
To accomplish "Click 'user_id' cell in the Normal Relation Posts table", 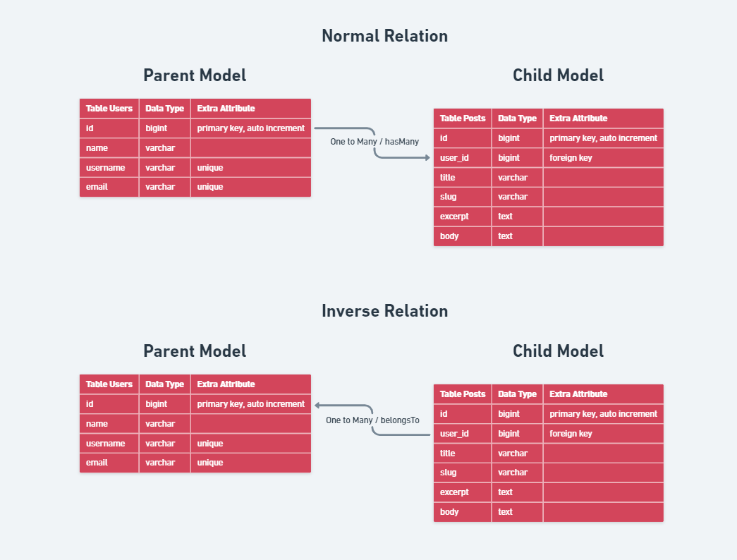I will pyautogui.click(x=454, y=158).
